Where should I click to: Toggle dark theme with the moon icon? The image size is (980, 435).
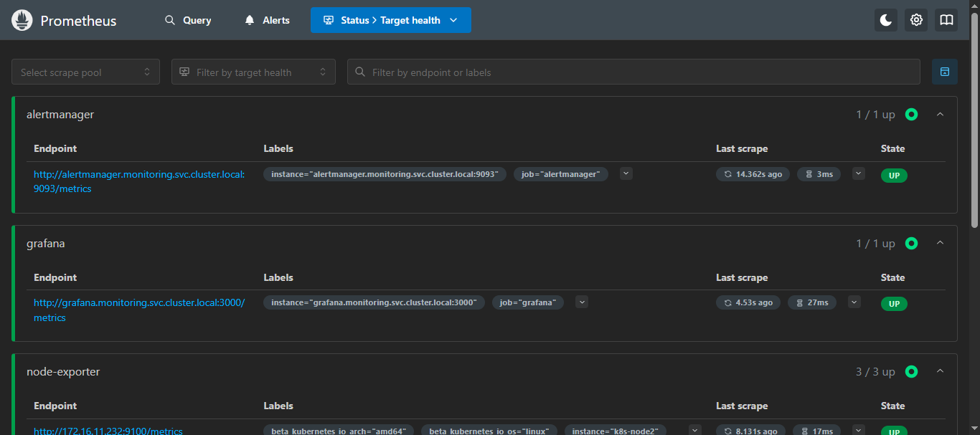(x=886, y=20)
